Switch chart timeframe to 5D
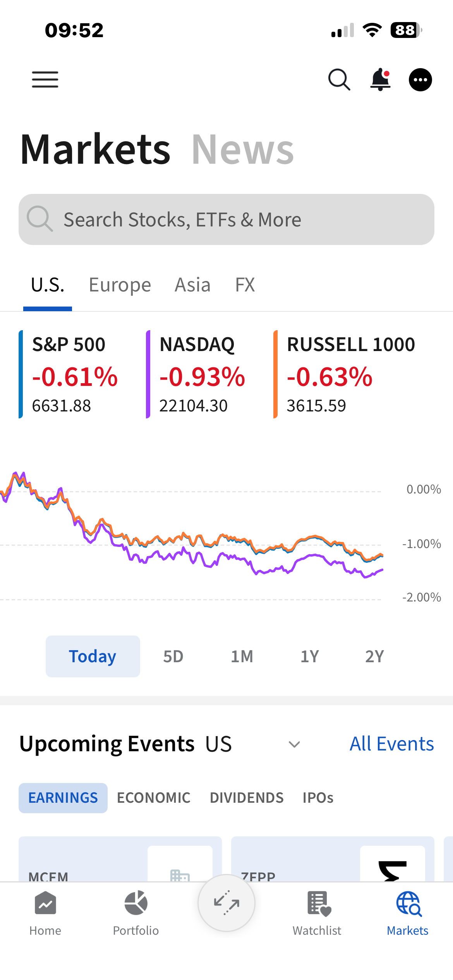This screenshot has height=980, width=453. [x=173, y=656]
